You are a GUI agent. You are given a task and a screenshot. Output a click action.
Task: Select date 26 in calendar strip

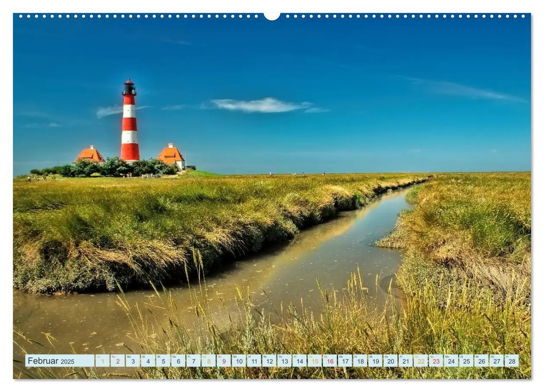coord(481,361)
